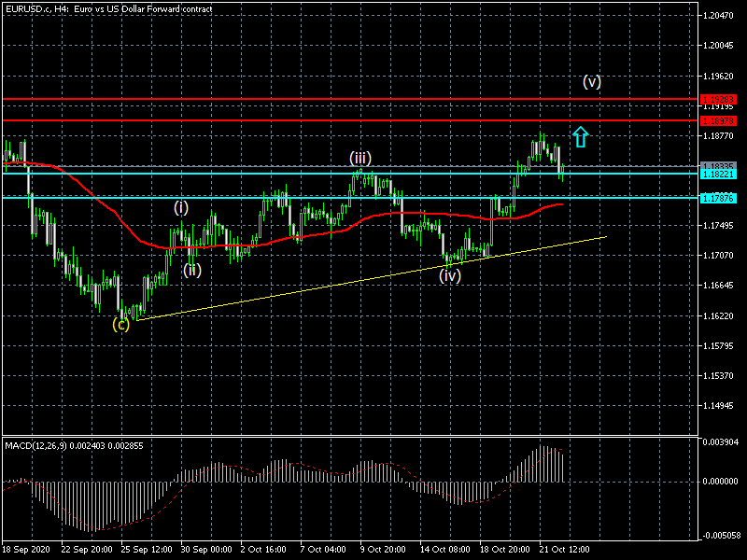This screenshot has width=747, height=560.
Task: Click price axis value 1.19620
Action: (718, 77)
